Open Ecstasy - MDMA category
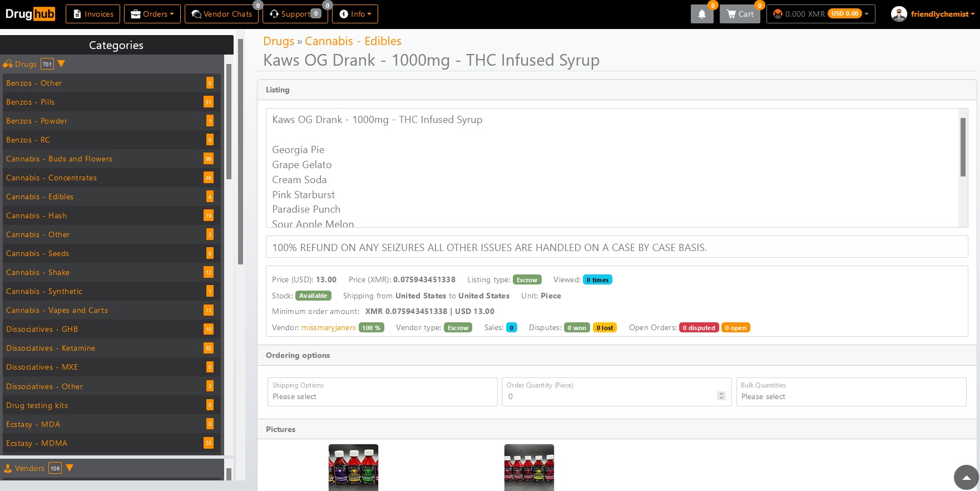 pyautogui.click(x=111, y=443)
